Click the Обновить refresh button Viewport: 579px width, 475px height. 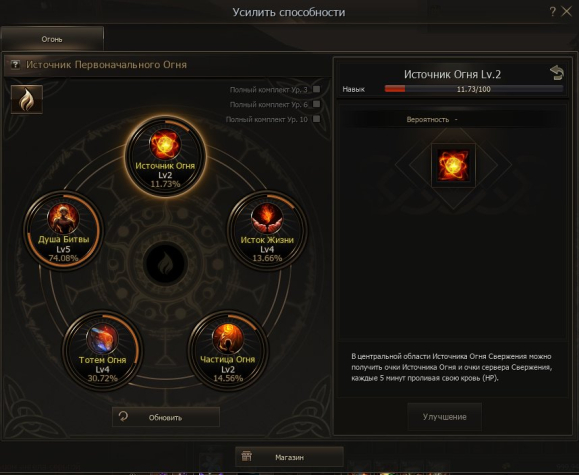pyautogui.click(x=166, y=417)
